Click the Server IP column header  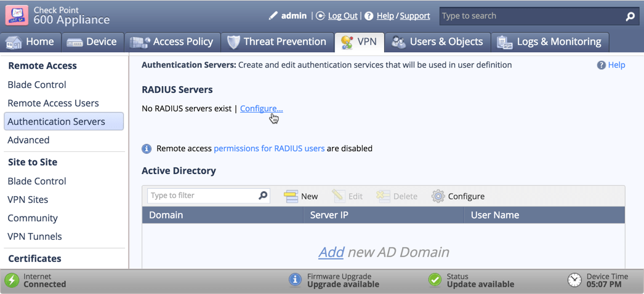coord(384,215)
